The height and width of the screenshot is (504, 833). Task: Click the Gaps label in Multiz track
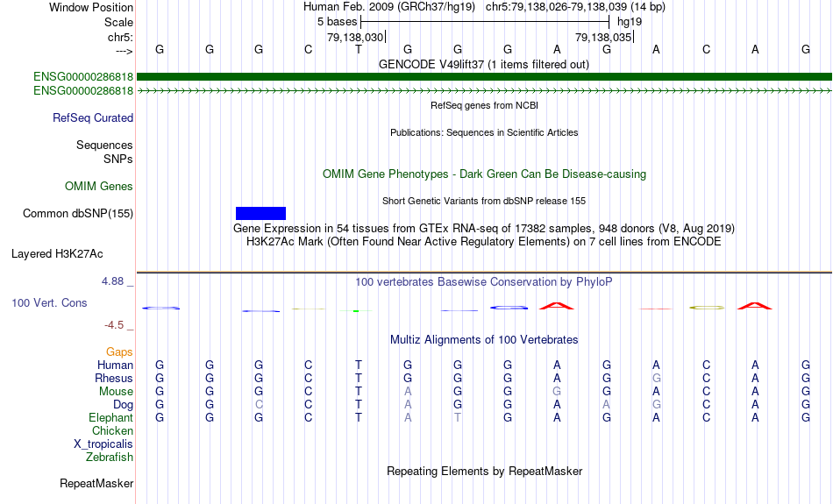coord(119,352)
